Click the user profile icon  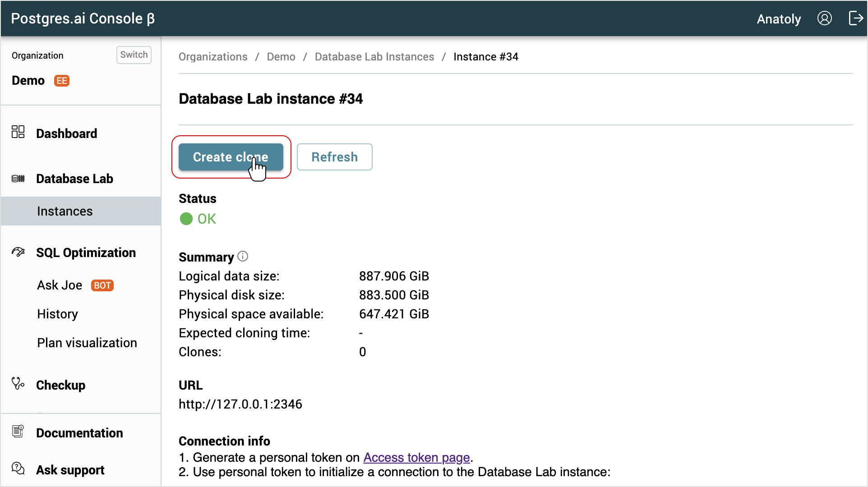pyautogui.click(x=824, y=18)
